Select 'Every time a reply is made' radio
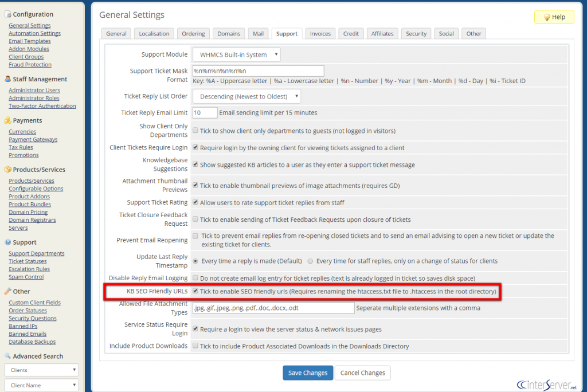The image size is (587, 392). click(195, 261)
